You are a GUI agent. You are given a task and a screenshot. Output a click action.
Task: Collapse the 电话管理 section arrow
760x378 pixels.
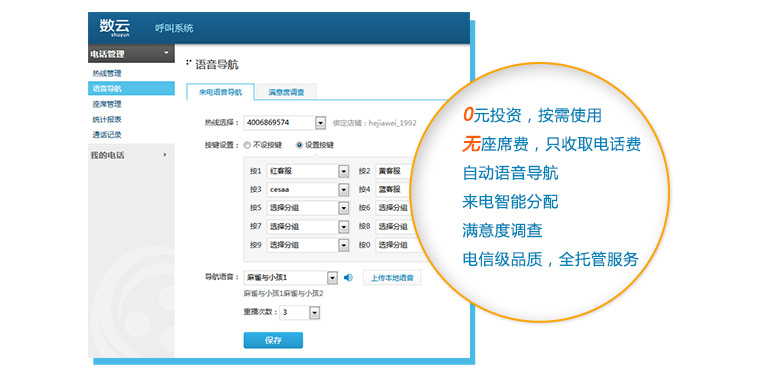(166, 52)
